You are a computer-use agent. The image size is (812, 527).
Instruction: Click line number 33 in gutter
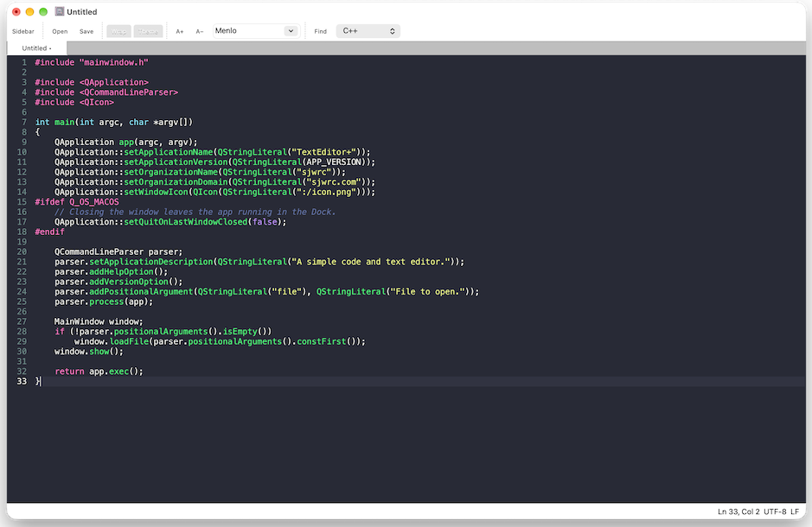[x=22, y=381]
